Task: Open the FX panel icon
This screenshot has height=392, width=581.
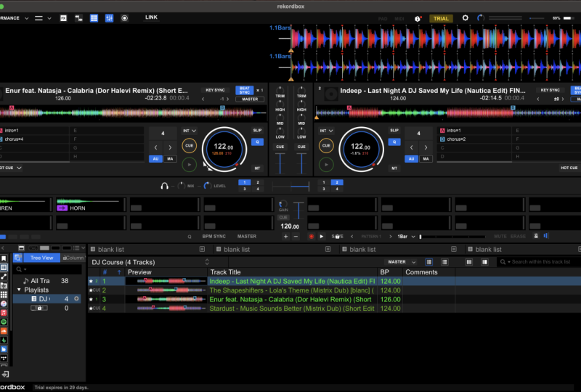Action: [63, 18]
